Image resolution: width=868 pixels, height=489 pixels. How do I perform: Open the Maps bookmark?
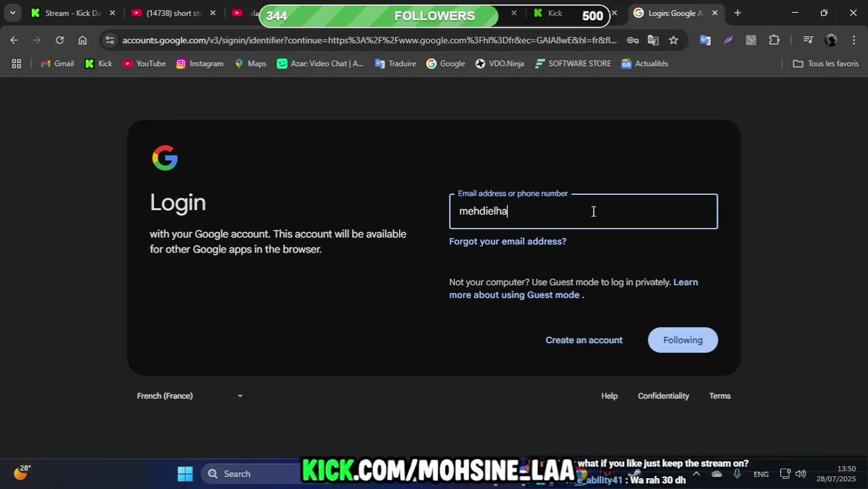click(250, 63)
